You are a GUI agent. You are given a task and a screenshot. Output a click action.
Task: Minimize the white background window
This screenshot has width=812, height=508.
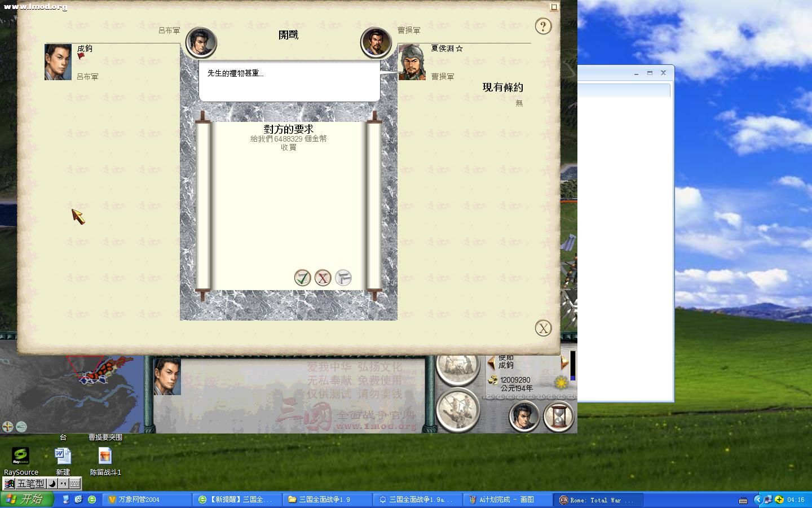[636, 73]
